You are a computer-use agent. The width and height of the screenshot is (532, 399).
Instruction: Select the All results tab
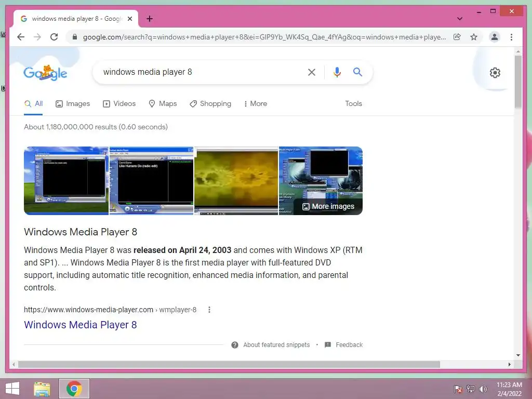coord(33,104)
